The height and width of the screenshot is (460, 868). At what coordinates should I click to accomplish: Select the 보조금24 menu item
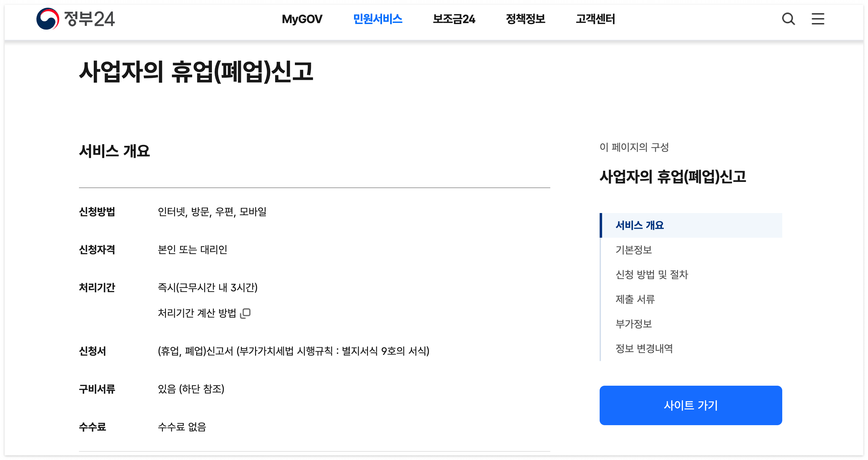pyautogui.click(x=454, y=19)
